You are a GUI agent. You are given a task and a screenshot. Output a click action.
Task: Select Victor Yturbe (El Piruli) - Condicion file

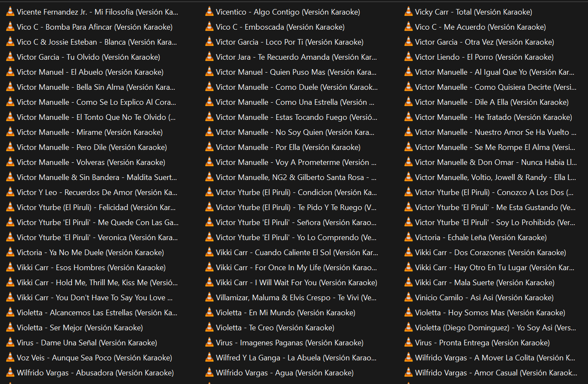tap(291, 192)
